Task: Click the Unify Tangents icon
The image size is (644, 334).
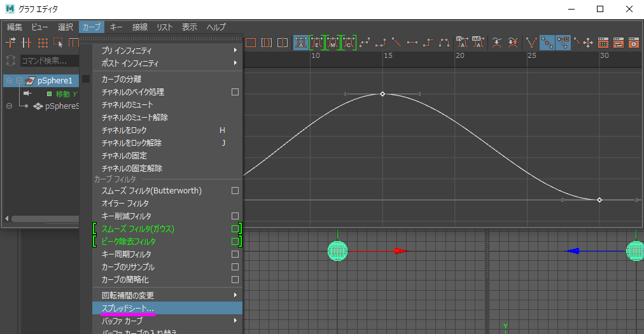Action: point(547,43)
